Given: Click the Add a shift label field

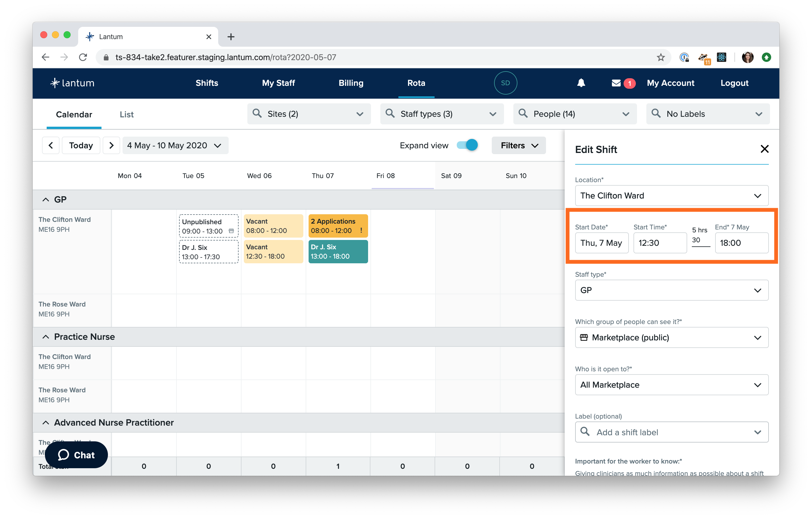Looking at the screenshot, I should click(671, 432).
